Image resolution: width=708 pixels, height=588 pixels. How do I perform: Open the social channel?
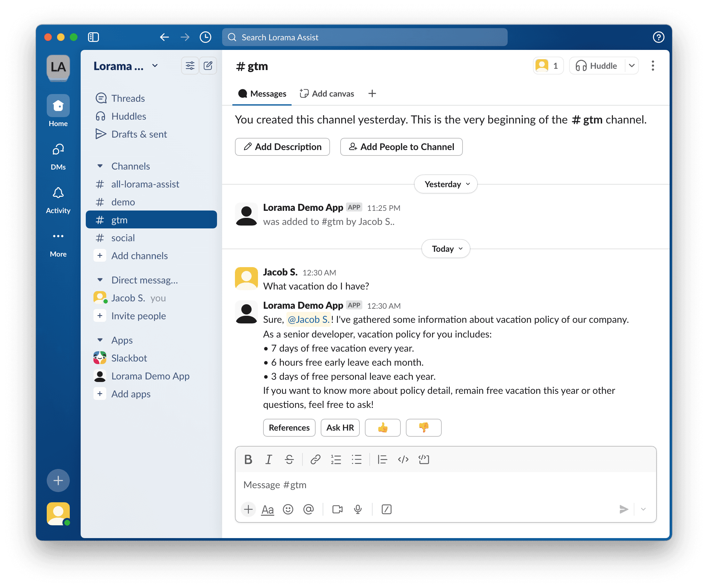tap(123, 238)
